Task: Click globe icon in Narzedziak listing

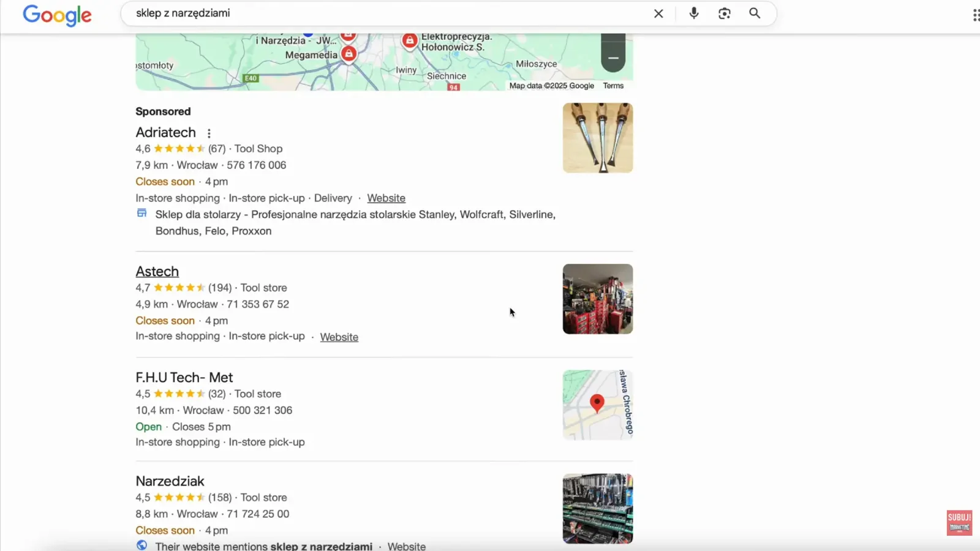Action: coord(141,545)
